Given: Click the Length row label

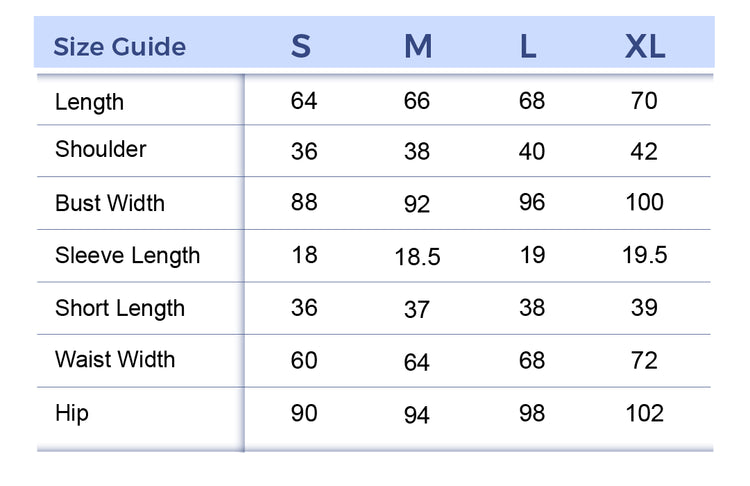Looking at the screenshot, I should point(89,102).
